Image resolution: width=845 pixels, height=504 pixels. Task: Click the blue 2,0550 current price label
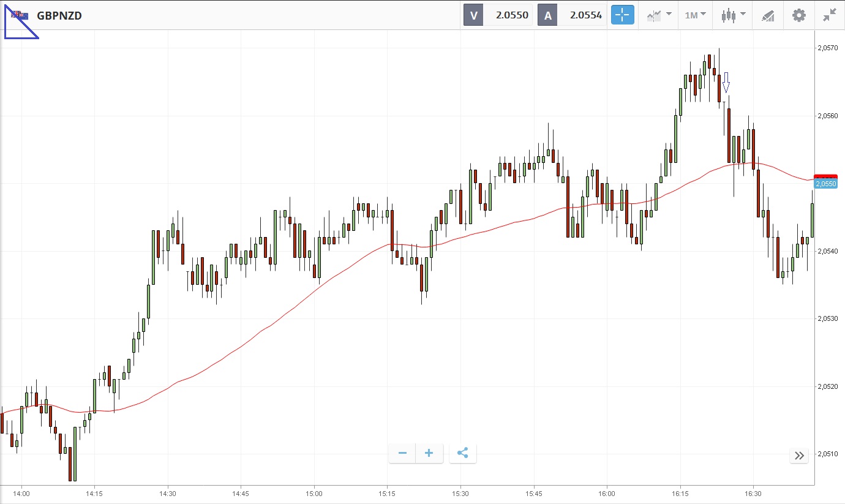825,184
